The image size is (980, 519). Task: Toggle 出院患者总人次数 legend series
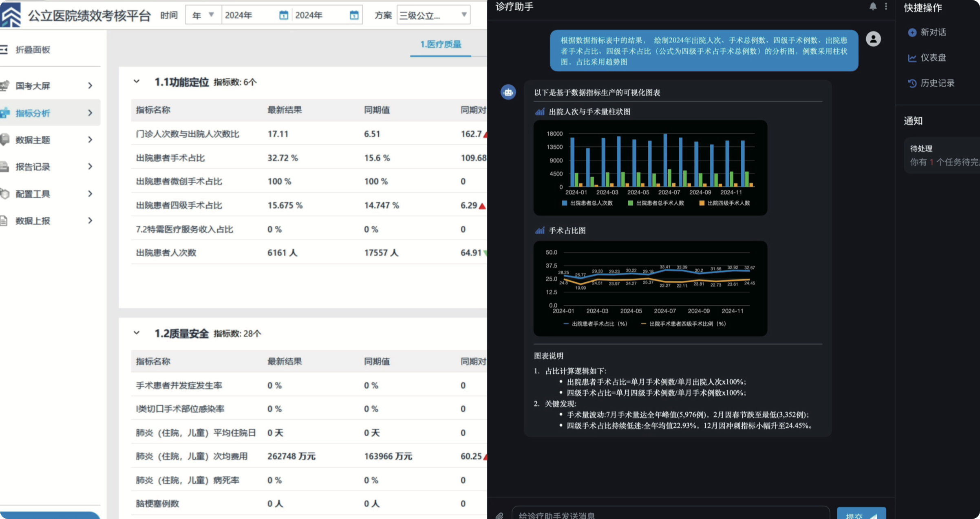(587, 203)
